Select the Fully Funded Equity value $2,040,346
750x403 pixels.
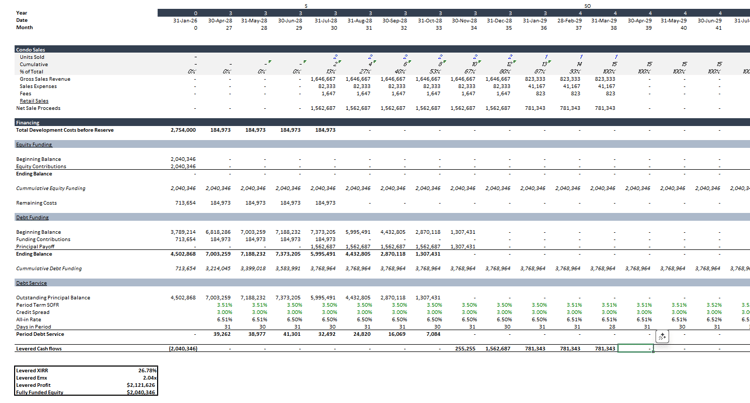[x=142, y=392]
